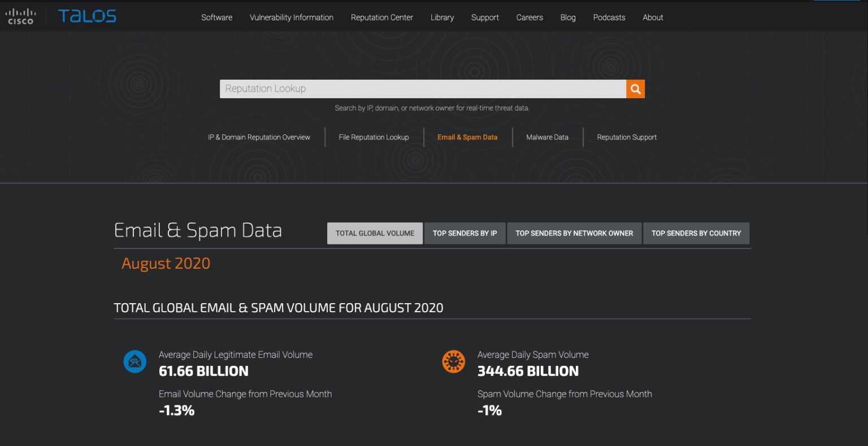Viewport: 868px width, 446px height.
Task: Click the August 2020 date heading
Action: pos(166,264)
